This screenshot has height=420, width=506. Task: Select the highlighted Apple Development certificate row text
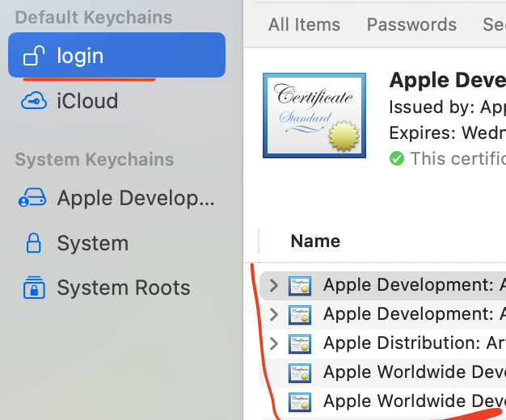pos(415,285)
